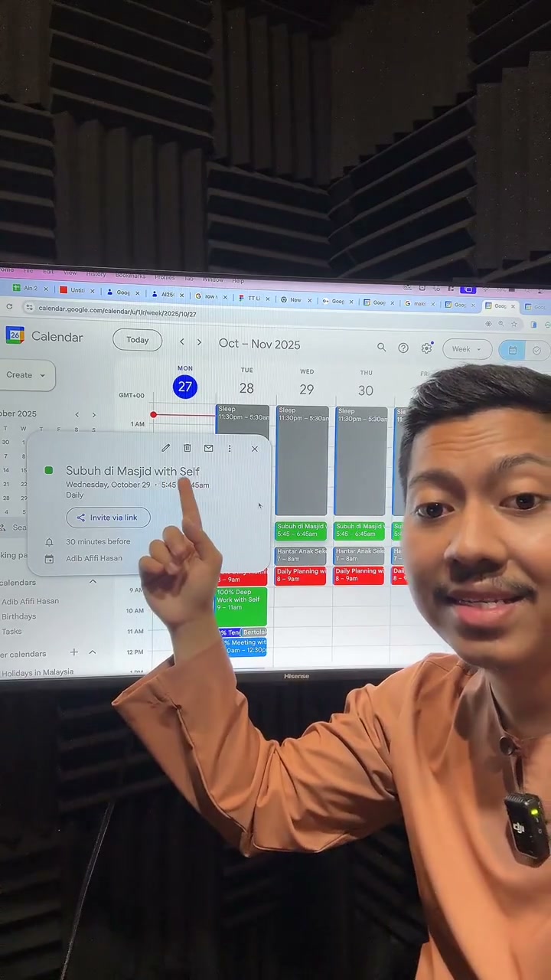
Task: Go to previous week with left arrow
Action: coord(181,342)
